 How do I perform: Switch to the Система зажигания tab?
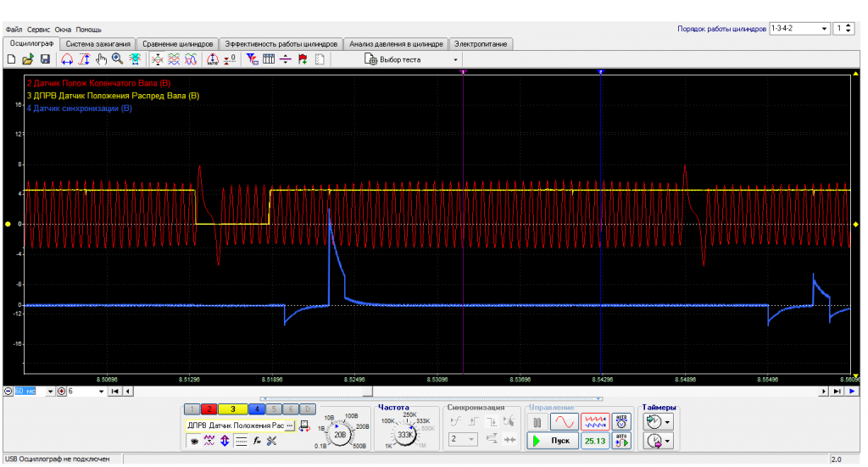(98, 44)
